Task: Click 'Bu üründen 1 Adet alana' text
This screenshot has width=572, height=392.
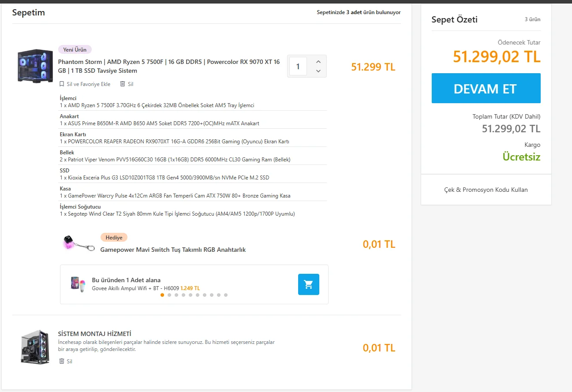Action: point(126,280)
